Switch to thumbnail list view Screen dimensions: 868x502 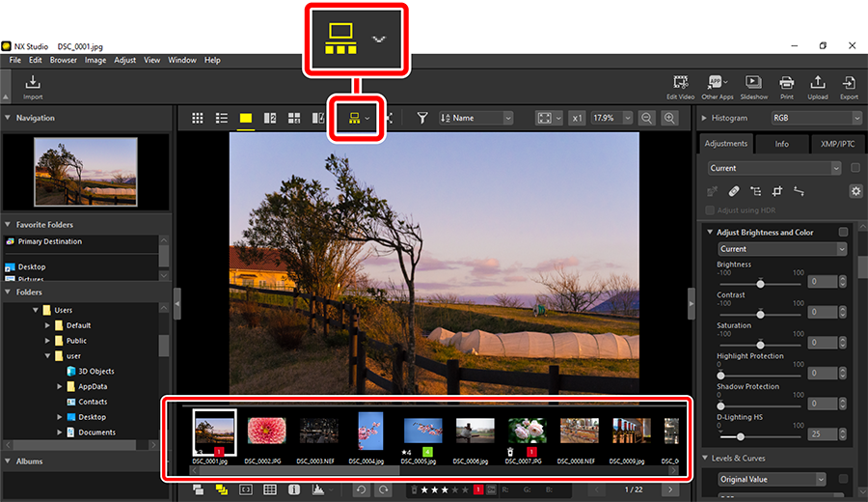222,118
